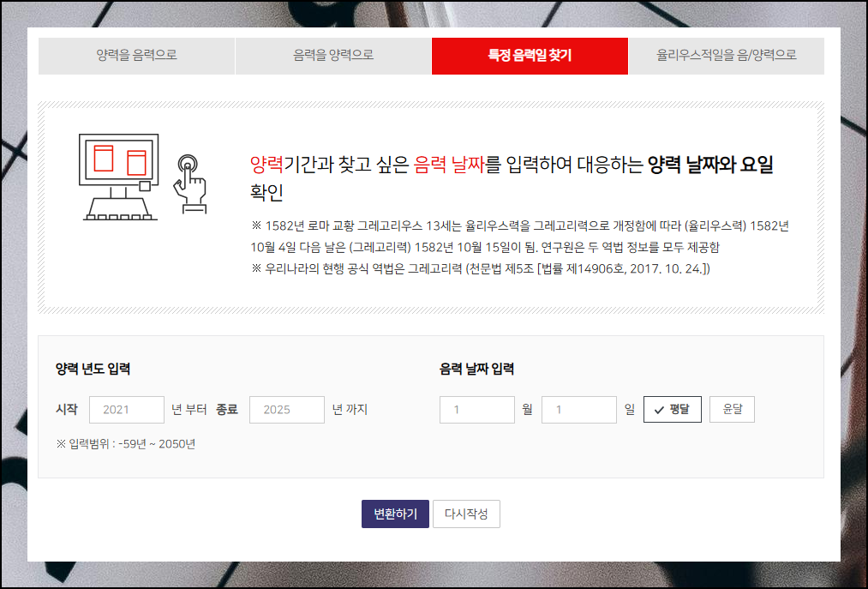The width and height of the screenshot is (868, 589).
Task: Click the 종료 year input field
Action: pos(287,410)
